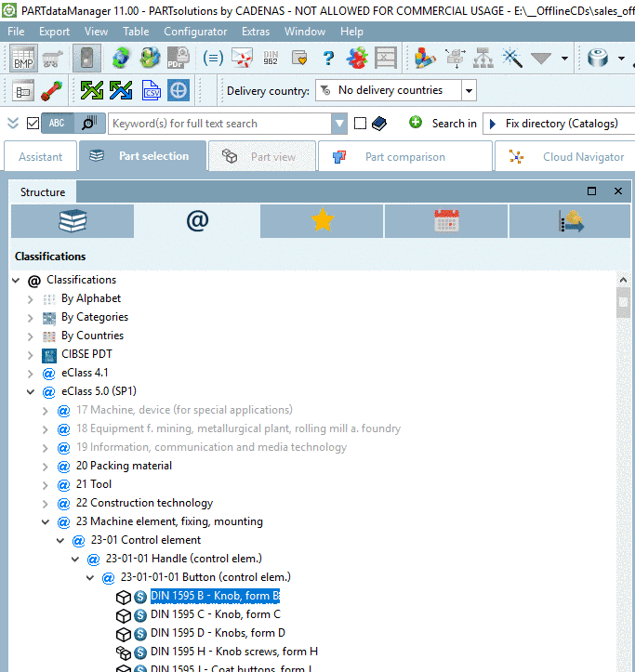Toggle the checkbox left of ABC button
The height and width of the screenshot is (672, 635).
click(x=33, y=124)
